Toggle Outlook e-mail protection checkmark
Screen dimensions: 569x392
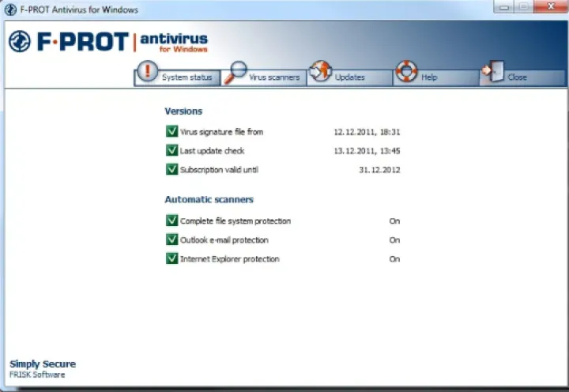coord(171,239)
